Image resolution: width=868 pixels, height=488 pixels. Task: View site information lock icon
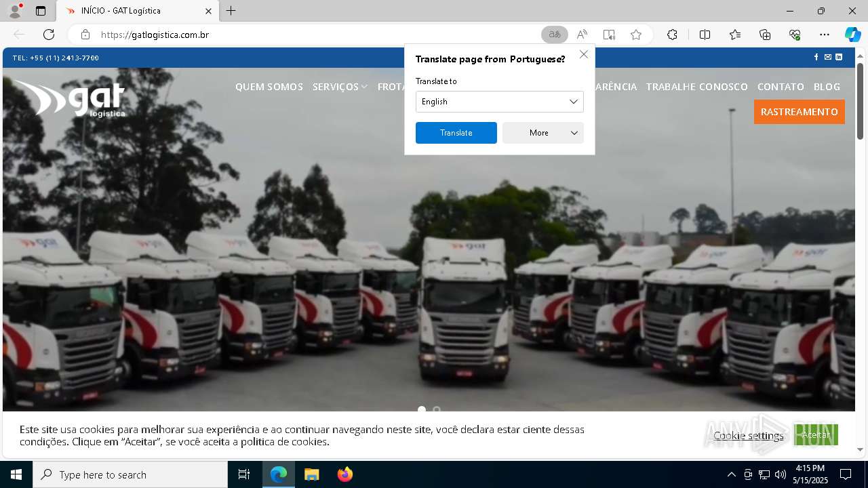pyautogui.click(x=85, y=35)
